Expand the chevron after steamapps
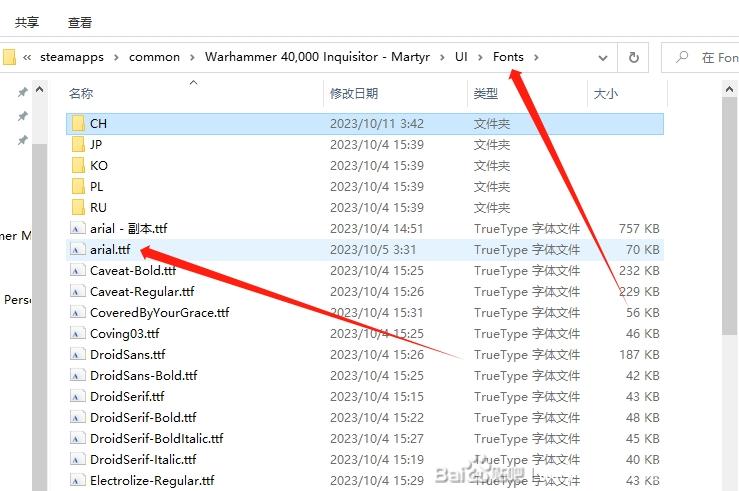 (x=116, y=57)
